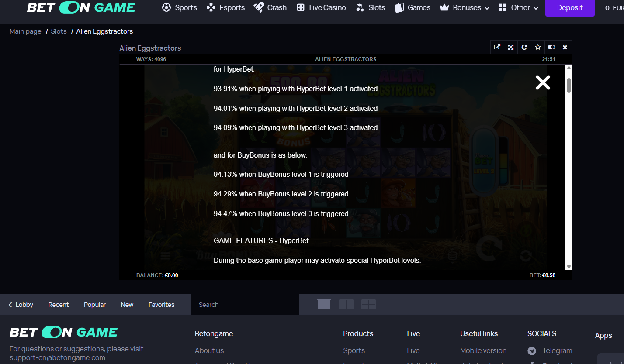
Task: Click the Bet On Game header logo
Action: click(81, 7)
